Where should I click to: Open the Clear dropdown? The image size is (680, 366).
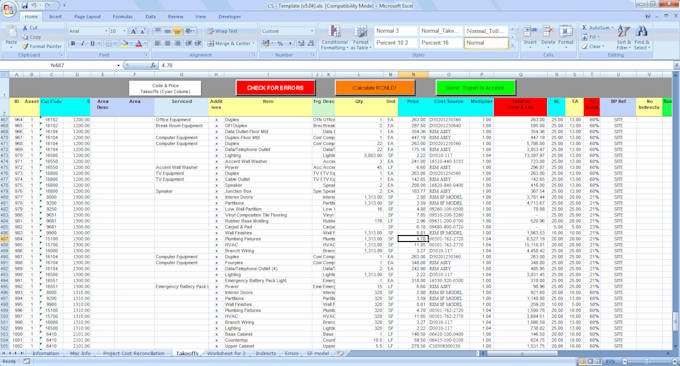[593, 46]
